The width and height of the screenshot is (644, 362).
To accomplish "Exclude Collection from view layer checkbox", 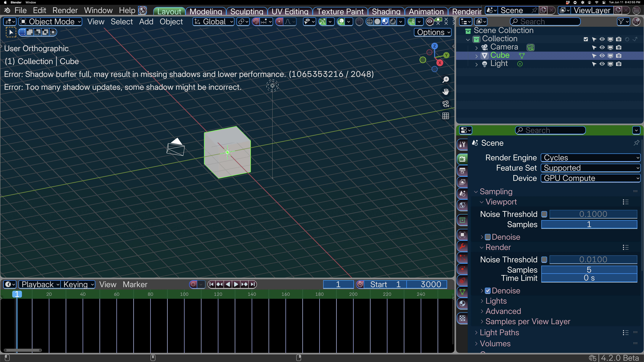I will click(x=586, y=39).
